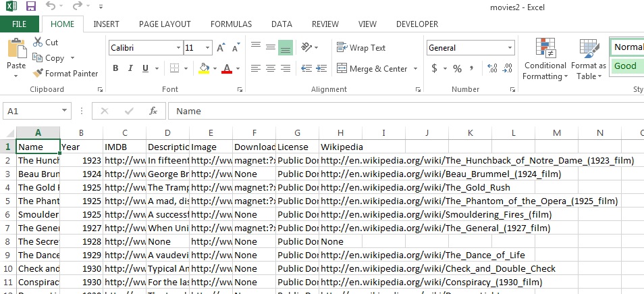Increase indent

pos(321,68)
